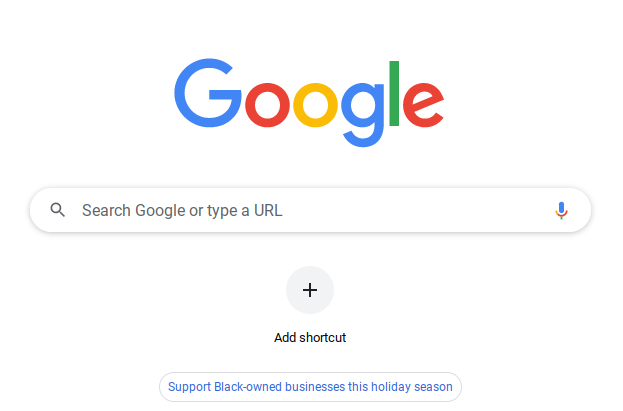Viewport: 623px width, 411px height.
Task: Click the Add shortcut label
Action: (x=310, y=337)
